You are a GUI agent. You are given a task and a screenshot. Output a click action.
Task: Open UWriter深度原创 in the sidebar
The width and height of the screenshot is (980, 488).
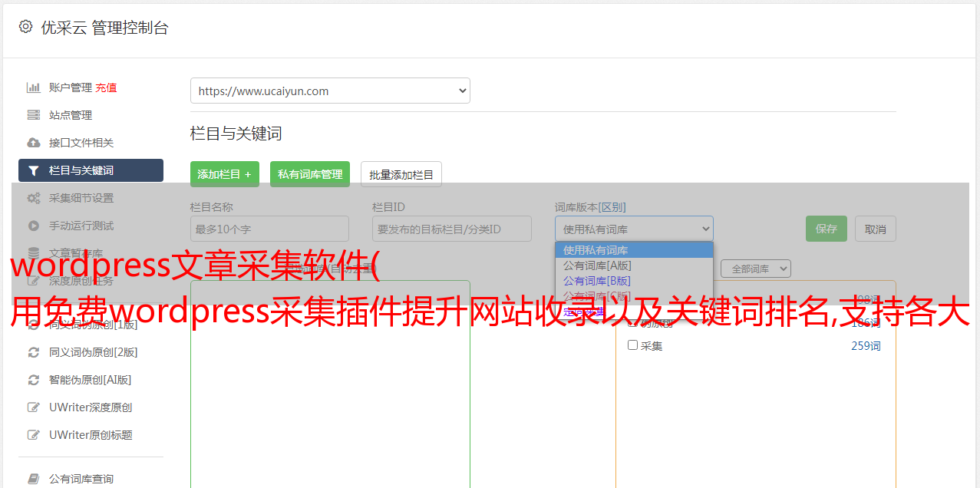click(91, 407)
